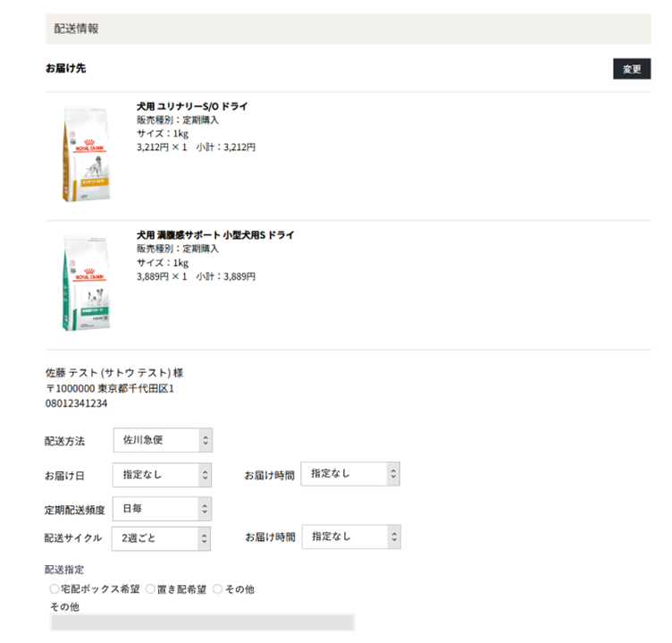Select the 宅配ボックス希望 radio option

click(55, 589)
